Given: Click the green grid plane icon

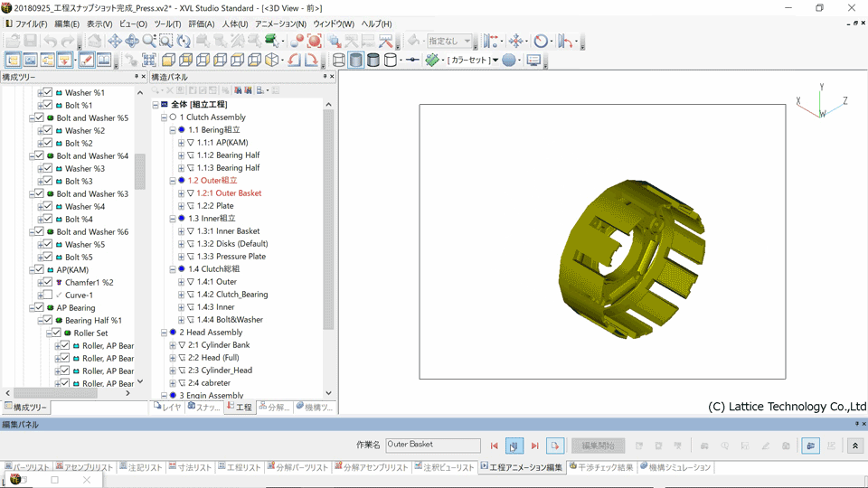Looking at the screenshot, I should tap(432, 60).
